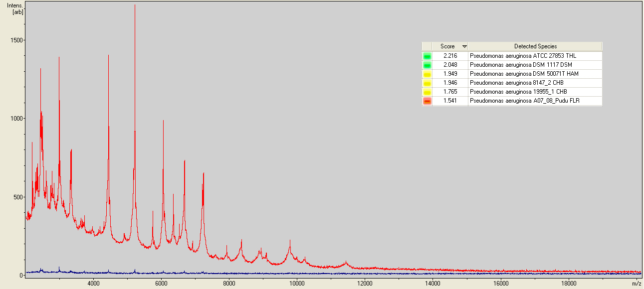This screenshot has width=644, height=289.
Task: Select yellow status icon beside score 1.946
Action: [x=427, y=83]
